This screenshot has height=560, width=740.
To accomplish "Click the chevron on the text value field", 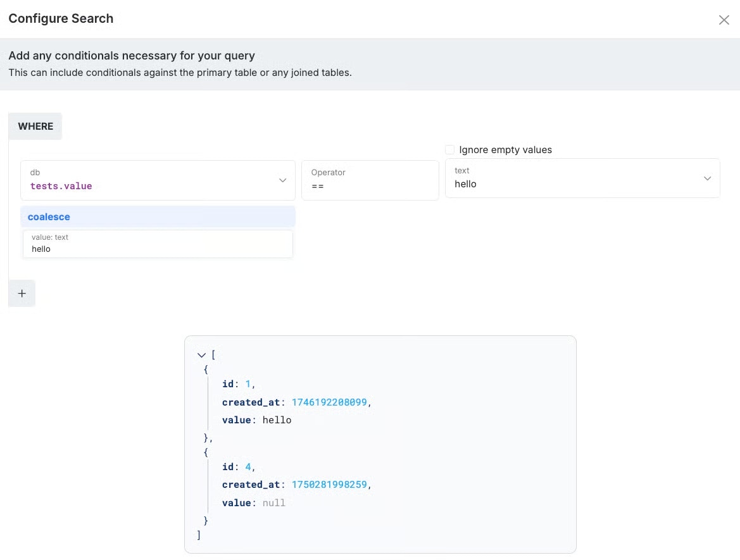I will click(707, 178).
